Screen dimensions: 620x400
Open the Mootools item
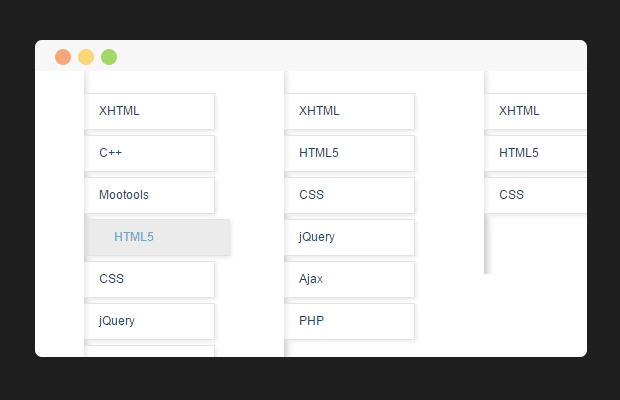pyautogui.click(x=149, y=195)
